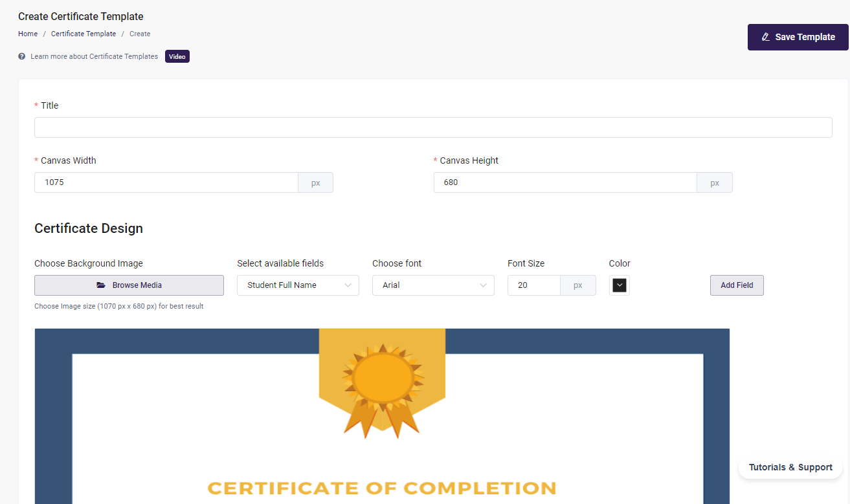Click Learn more about Certificate Templates
Viewport: 850px width, 504px height.
(94, 56)
